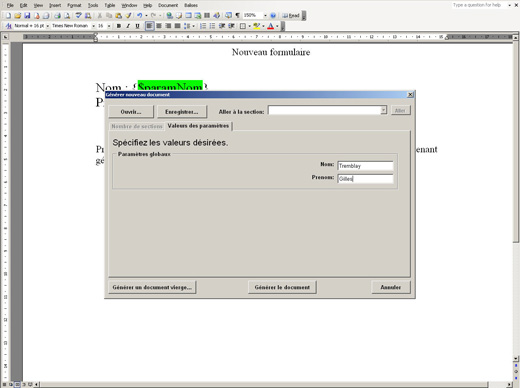The height and width of the screenshot is (388, 520).
Task: Toggle Underline formatting
Action: pyautogui.click(x=137, y=26)
